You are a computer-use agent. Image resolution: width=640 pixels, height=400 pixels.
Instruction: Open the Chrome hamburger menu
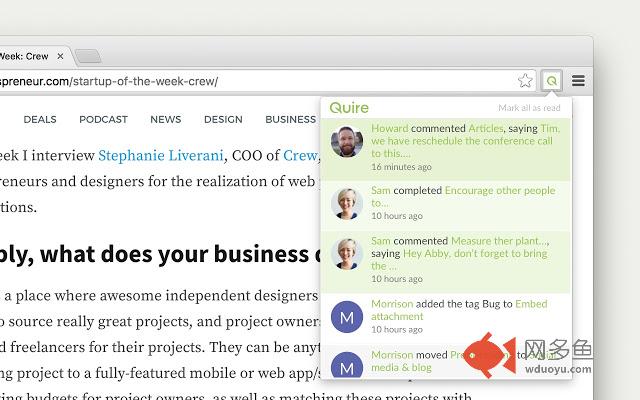pos(578,80)
